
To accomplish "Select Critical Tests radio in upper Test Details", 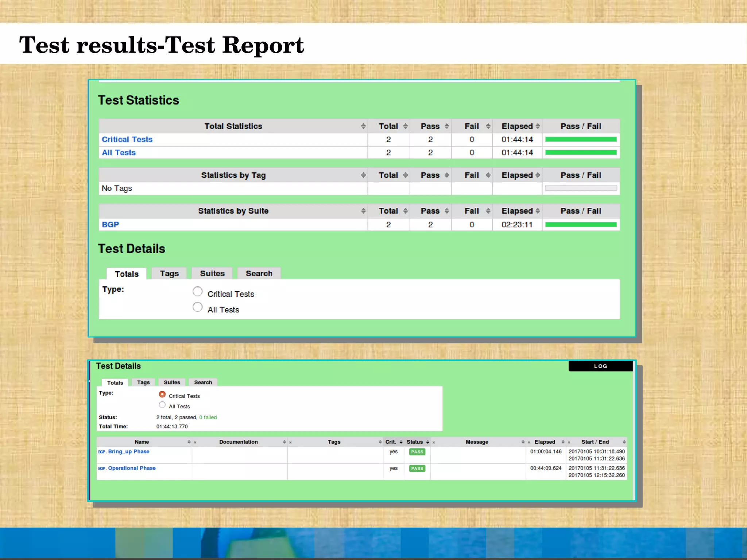I will [197, 292].
